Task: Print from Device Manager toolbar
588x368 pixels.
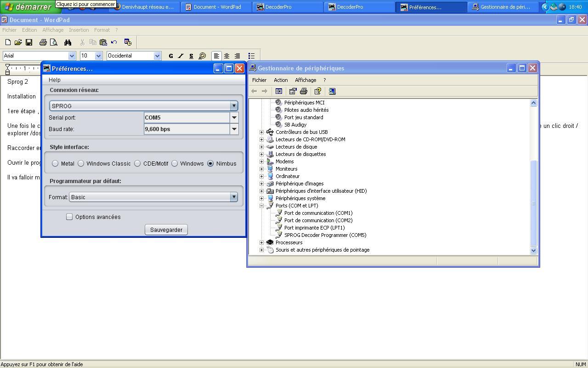Action: pos(303,91)
